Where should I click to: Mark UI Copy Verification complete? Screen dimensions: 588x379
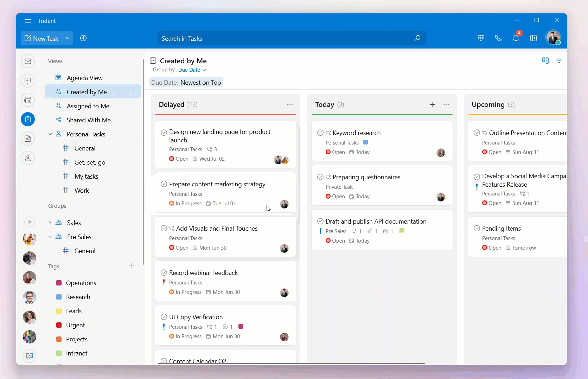[164, 317]
